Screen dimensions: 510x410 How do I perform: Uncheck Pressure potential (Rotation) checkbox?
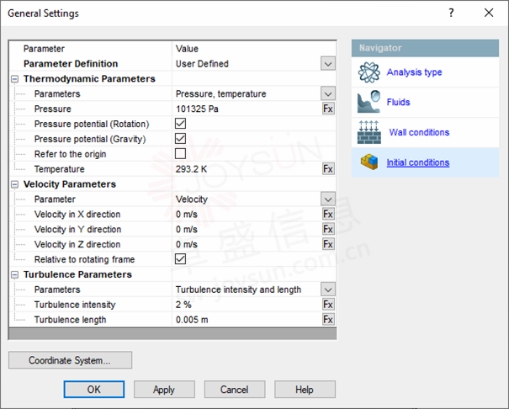tap(180, 124)
